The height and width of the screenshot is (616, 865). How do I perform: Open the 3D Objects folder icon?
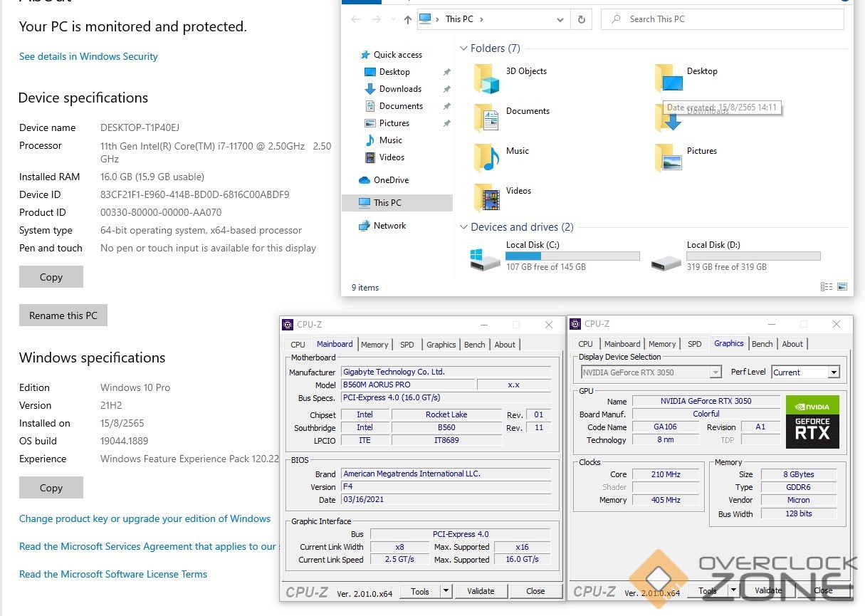coord(488,78)
